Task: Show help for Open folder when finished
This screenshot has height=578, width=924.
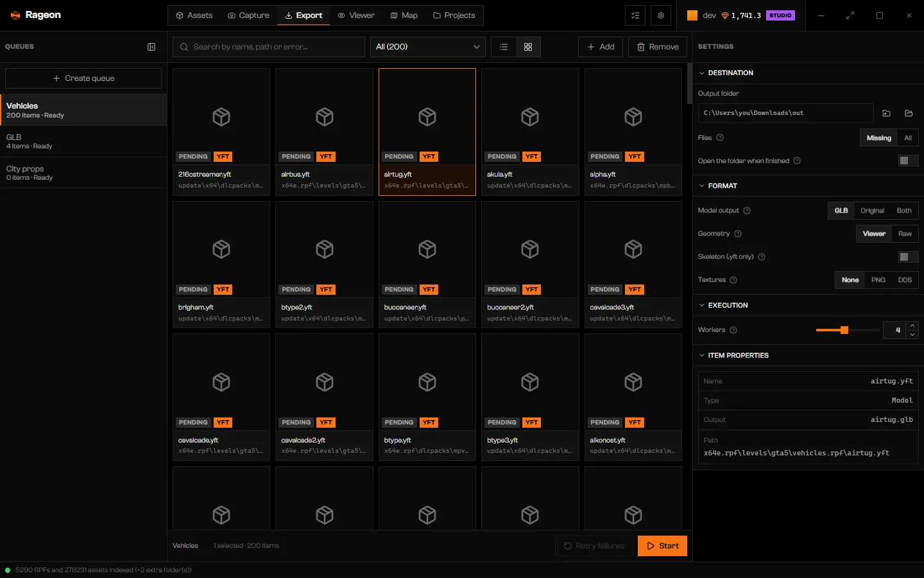Action: pos(797,161)
